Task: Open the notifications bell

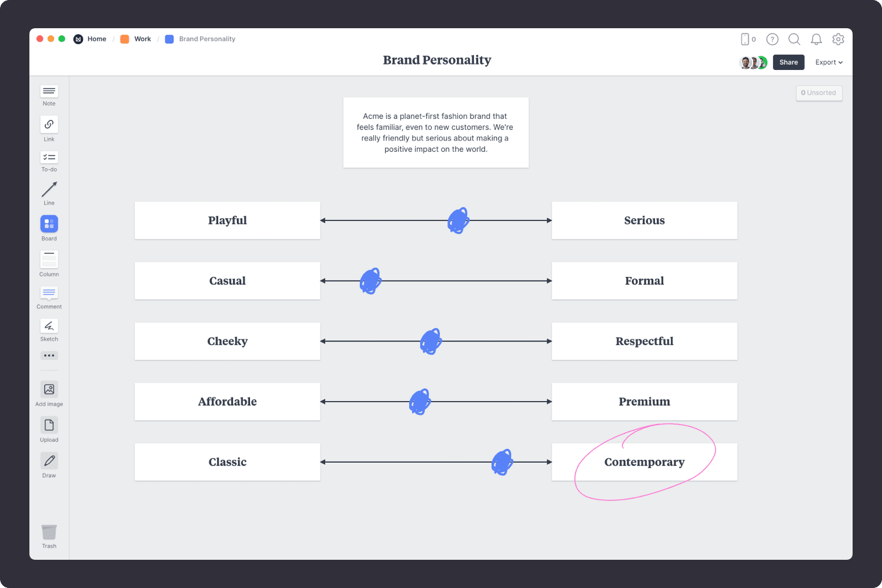Action: click(x=816, y=39)
